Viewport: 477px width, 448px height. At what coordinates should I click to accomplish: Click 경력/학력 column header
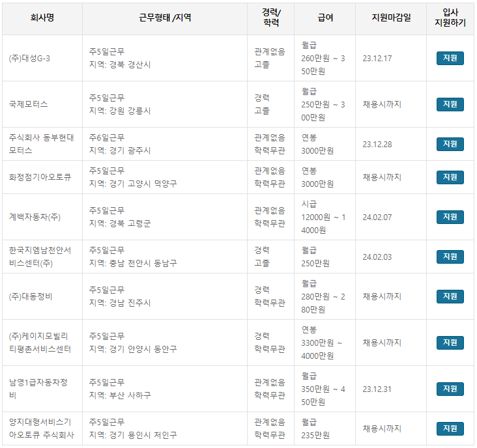(x=271, y=18)
